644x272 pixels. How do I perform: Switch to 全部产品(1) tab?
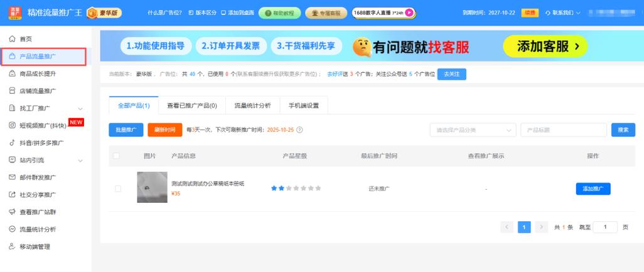tap(134, 106)
